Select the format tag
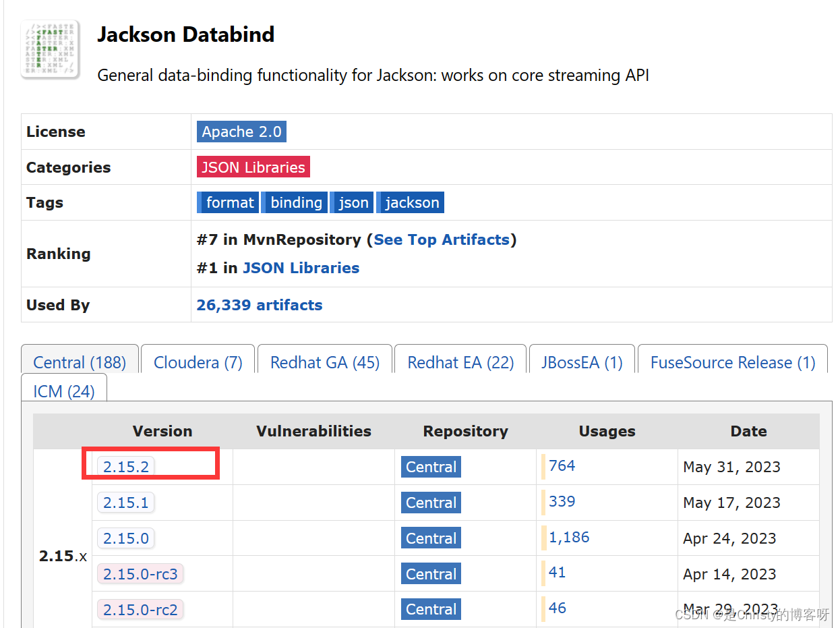This screenshot has width=840, height=628. pos(228,202)
